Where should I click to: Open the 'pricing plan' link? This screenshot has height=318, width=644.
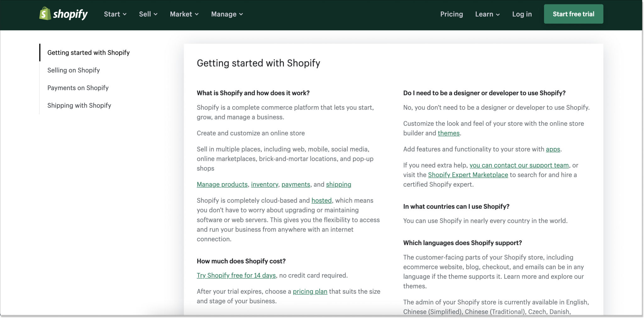pos(310,291)
